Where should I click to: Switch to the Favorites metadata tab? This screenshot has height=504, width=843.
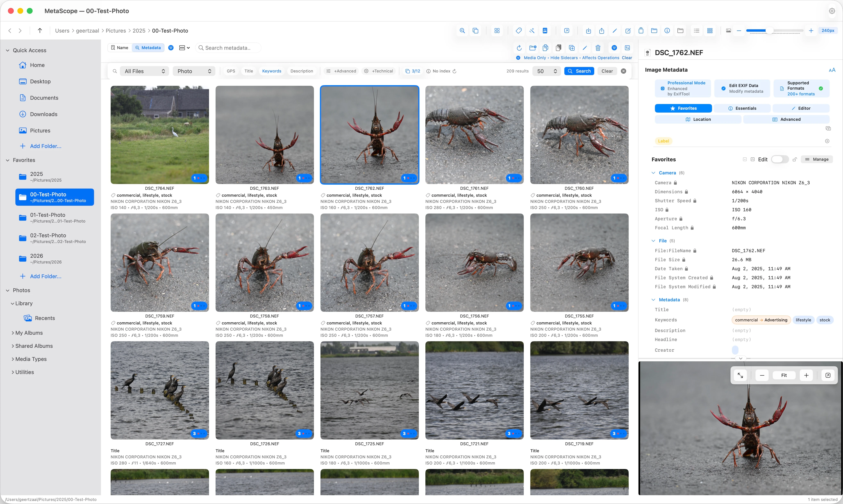683,108
